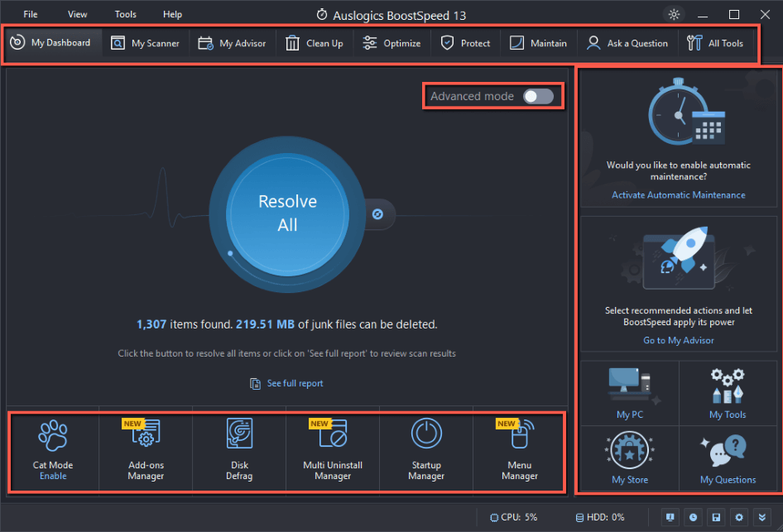The height and width of the screenshot is (532, 783).
Task: Toggle the light/dark theme sun icon
Action: pyautogui.click(x=674, y=14)
